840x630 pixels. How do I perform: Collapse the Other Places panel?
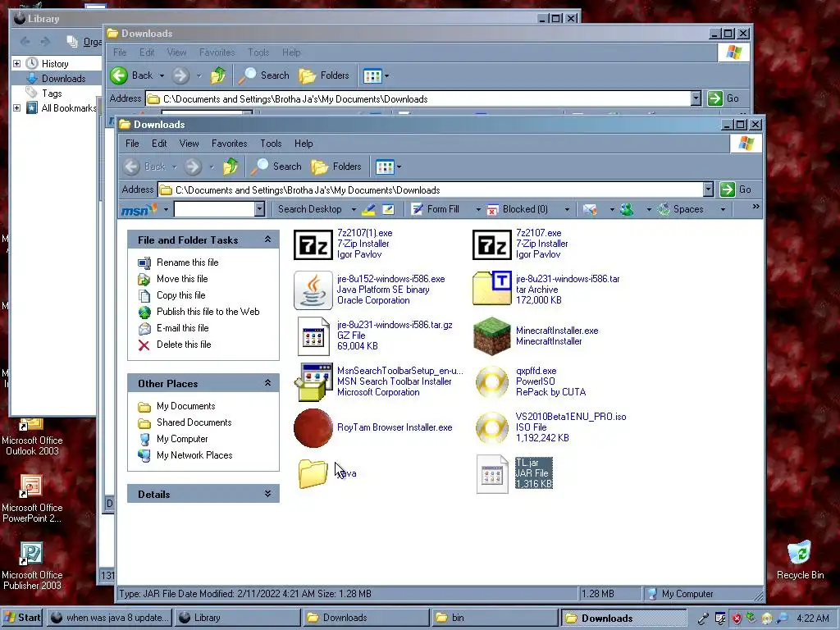pyautogui.click(x=267, y=383)
